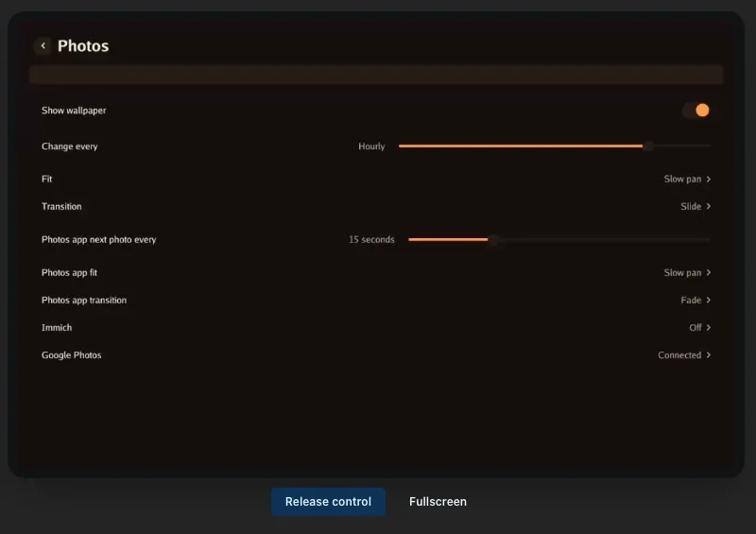
Task: Open the Immich chevron next to Off
Action: tap(708, 328)
